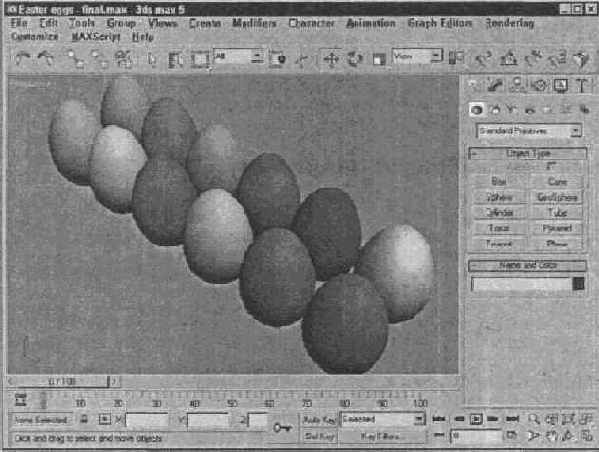The height and width of the screenshot is (452, 599).
Task: Open the selection filter dropdown
Action: click(x=239, y=57)
